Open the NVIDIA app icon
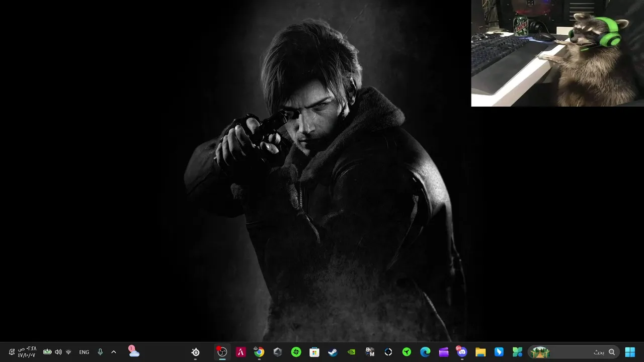The image size is (644, 362). [x=351, y=352]
